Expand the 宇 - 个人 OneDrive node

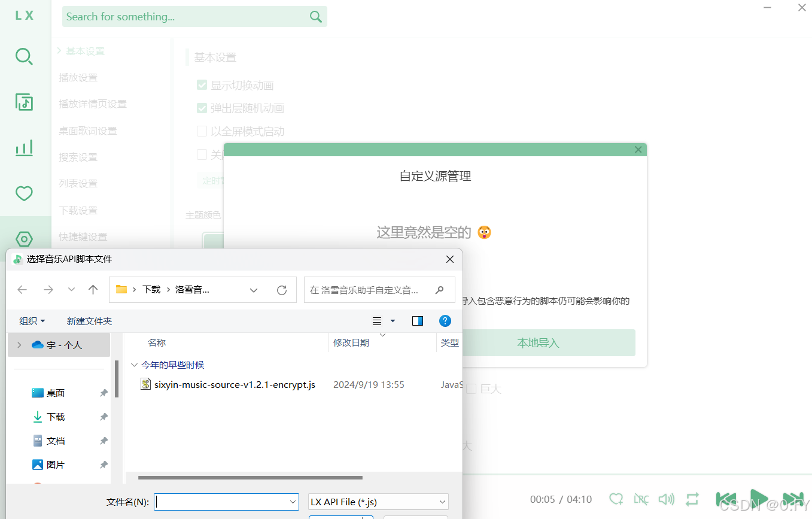tap(19, 345)
